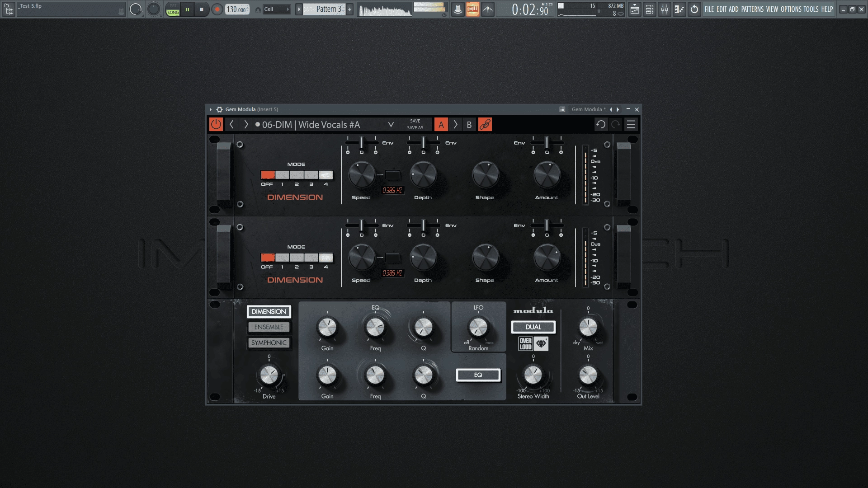Image resolution: width=868 pixels, height=488 pixels.
Task: Open the plugin hamburger menu
Action: pos(631,124)
